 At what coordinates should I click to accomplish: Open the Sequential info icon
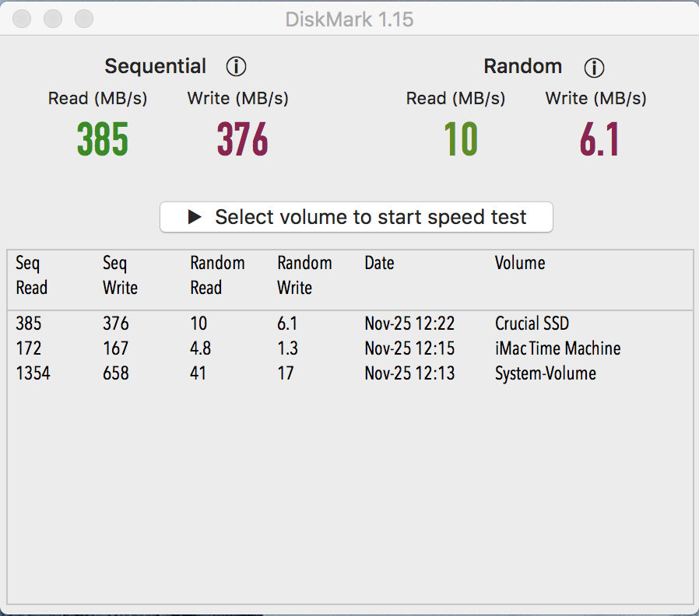[236, 67]
